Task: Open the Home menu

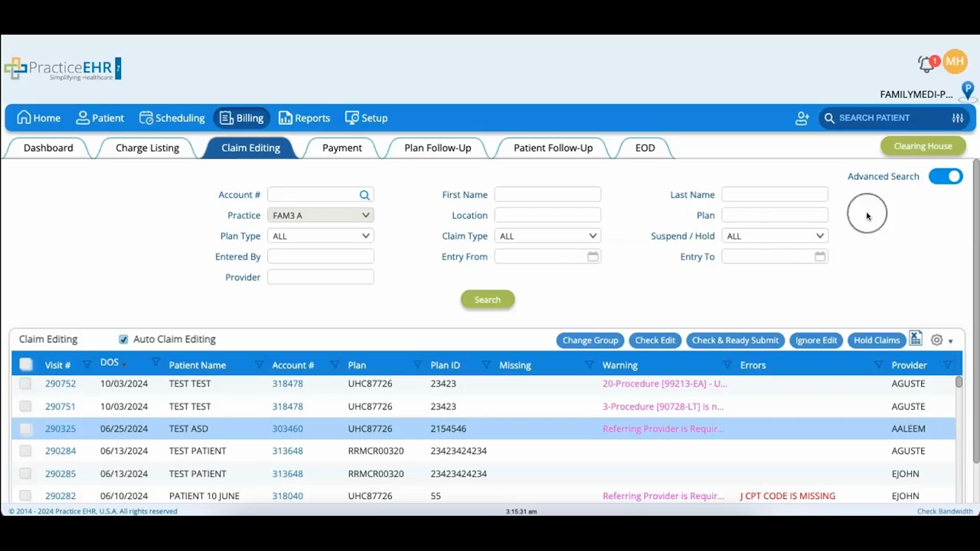Action: tap(38, 118)
